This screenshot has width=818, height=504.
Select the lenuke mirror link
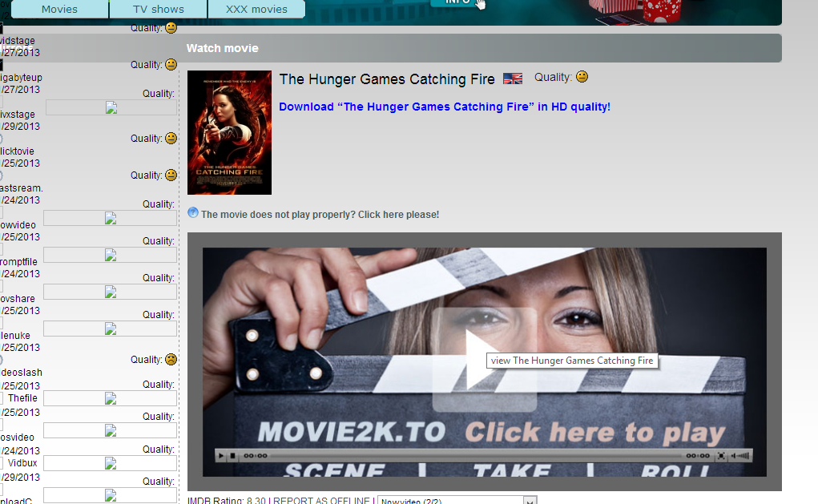click(15, 336)
